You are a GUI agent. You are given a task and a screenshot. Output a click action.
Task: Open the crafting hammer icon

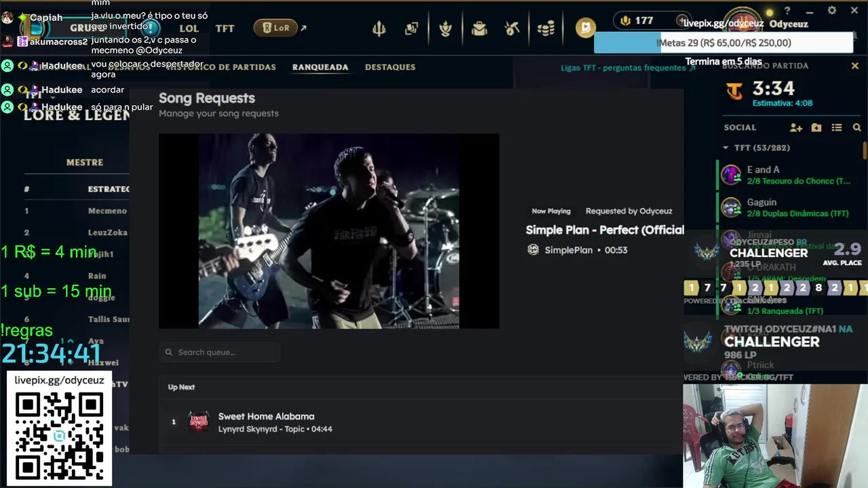pyautogui.click(x=512, y=28)
